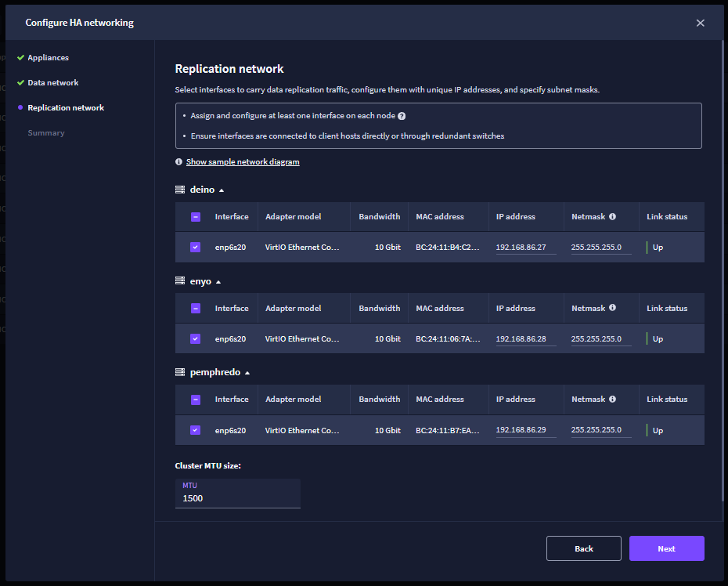728x586 pixels.
Task: Click the enyo appliance server icon
Action: tap(180, 280)
